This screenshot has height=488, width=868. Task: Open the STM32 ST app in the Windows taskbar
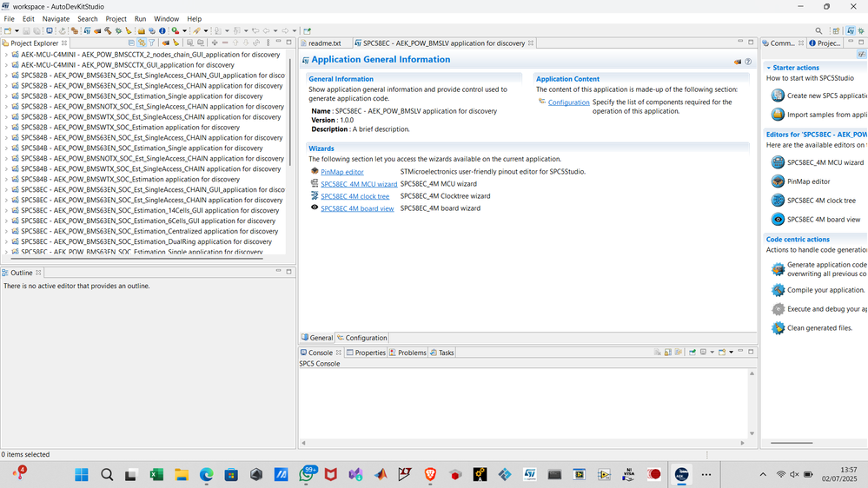[x=530, y=474]
